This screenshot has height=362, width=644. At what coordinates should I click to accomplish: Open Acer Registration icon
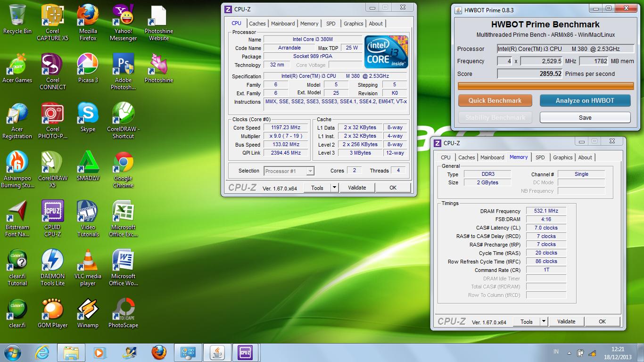pos(17,120)
